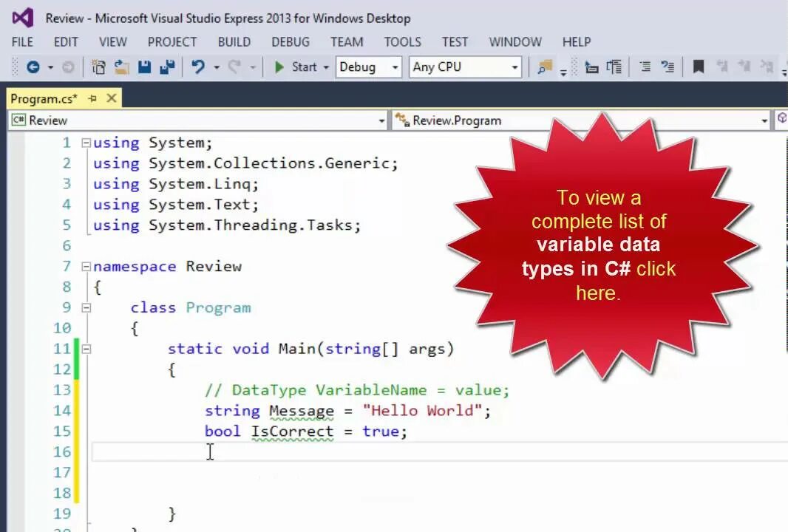Click the "Hello World" string literal
This screenshot has width=788, height=532.
pos(423,411)
